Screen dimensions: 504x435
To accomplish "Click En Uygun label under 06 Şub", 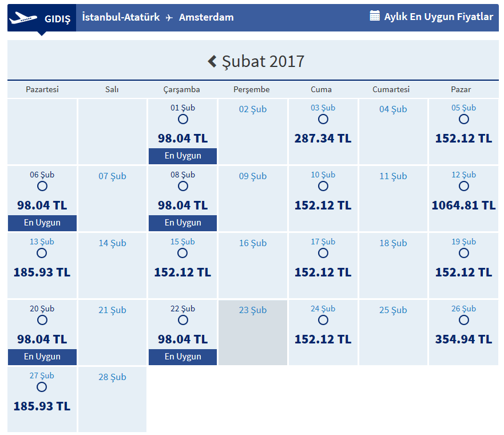I will coord(42,223).
